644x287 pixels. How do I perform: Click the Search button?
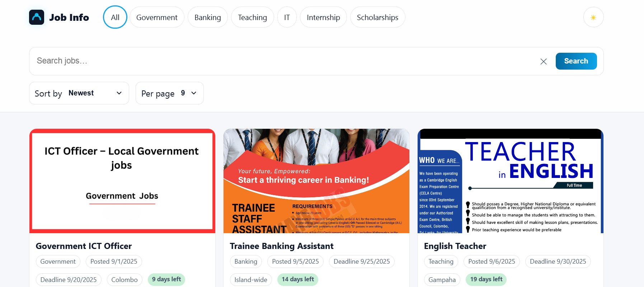tap(576, 61)
